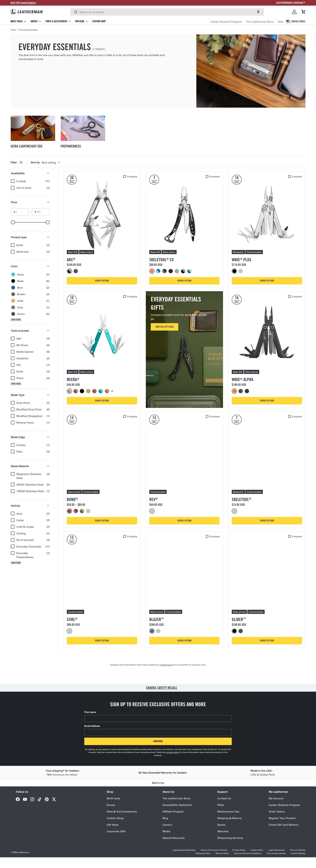Open the Parts & Accessories menu
Viewport: 316px width, 868px height.
click(x=58, y=21)
